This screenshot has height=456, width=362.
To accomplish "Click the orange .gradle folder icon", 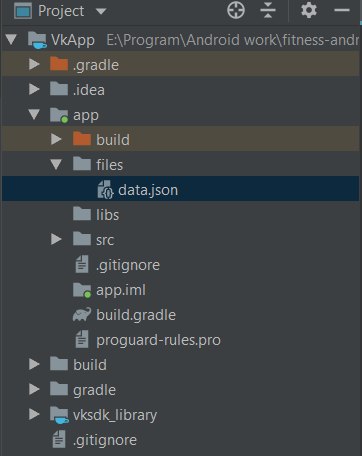I will pos(59,64).
